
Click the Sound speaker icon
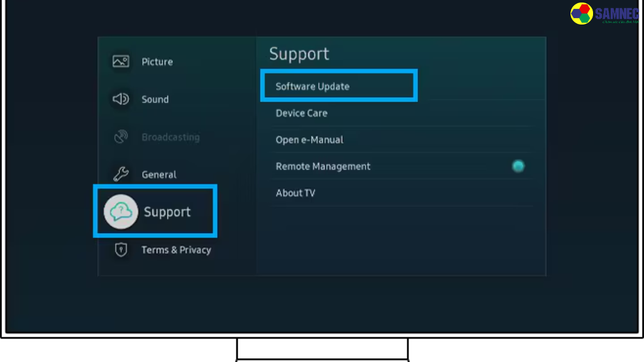pos(120,99)
